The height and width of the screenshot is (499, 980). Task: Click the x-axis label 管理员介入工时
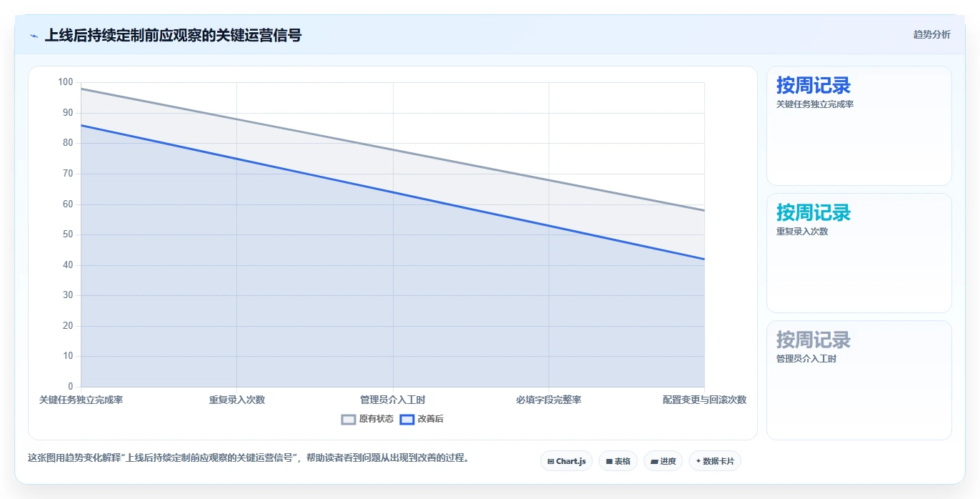pyautogui.click(x=393, y=400)
